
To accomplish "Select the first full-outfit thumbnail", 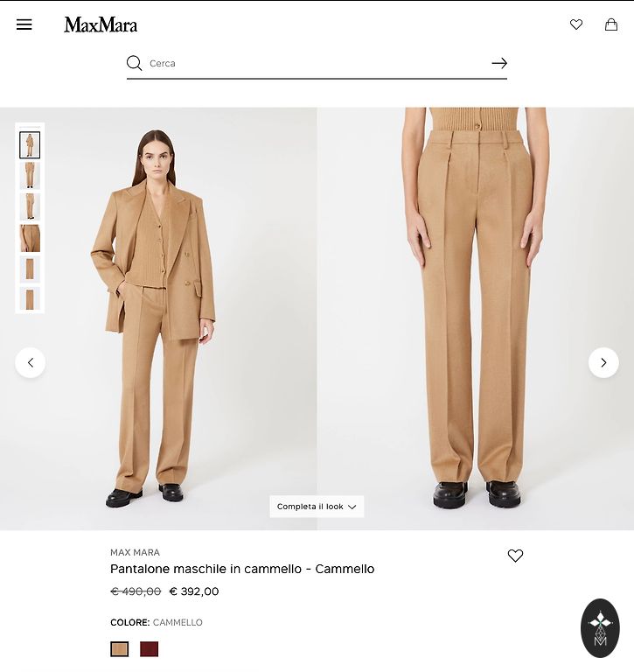I will [30, 145].
